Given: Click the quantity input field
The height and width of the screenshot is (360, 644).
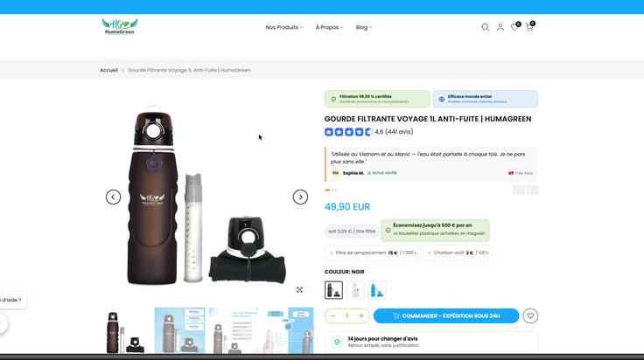Looking at the screenshot, I should (347, 315).
